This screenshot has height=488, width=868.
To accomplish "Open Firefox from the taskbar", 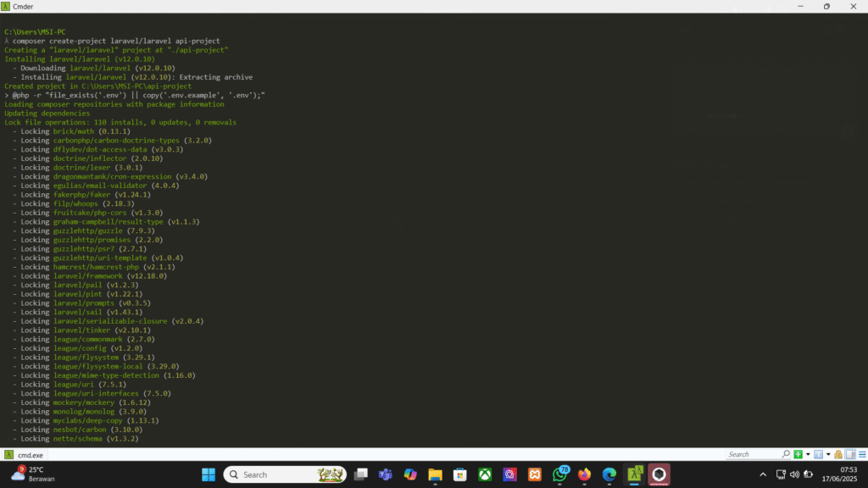I will [x=585, y=474].
